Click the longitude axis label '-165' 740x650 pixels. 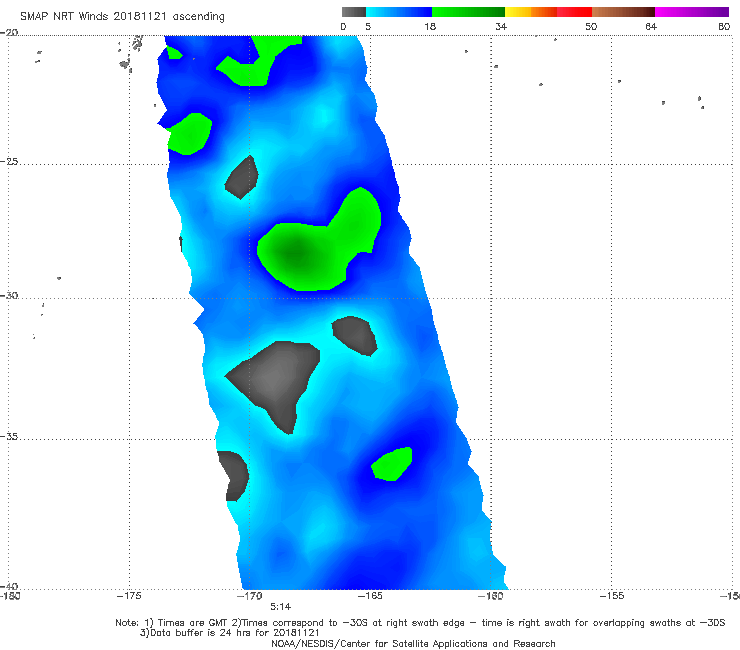(370, 596)
